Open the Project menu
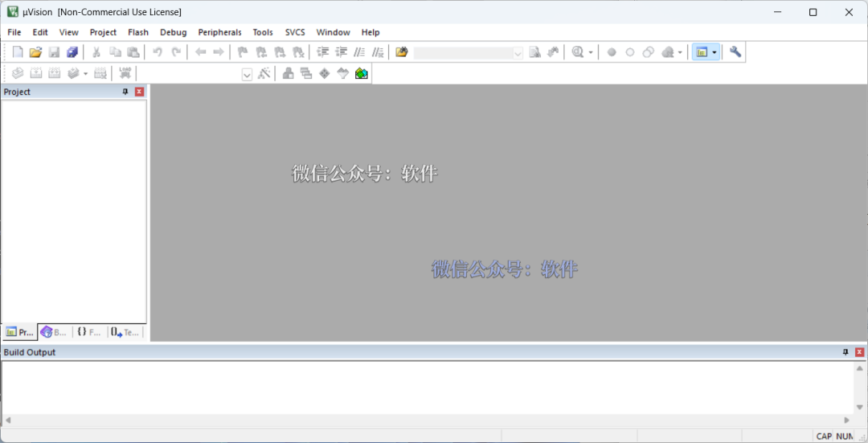 click(x=103, y=32)
